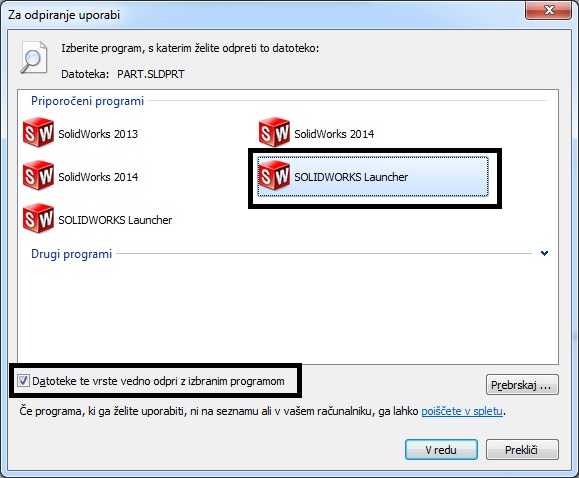Uncheck 'Datoteke te vrste vedno odpri' checkbox

click(23, 381)
